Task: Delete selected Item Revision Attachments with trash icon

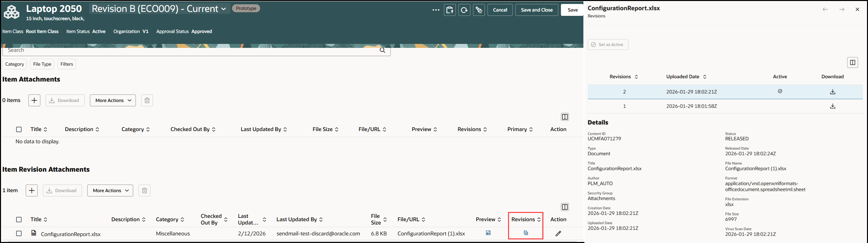Action: click(144, 191)
